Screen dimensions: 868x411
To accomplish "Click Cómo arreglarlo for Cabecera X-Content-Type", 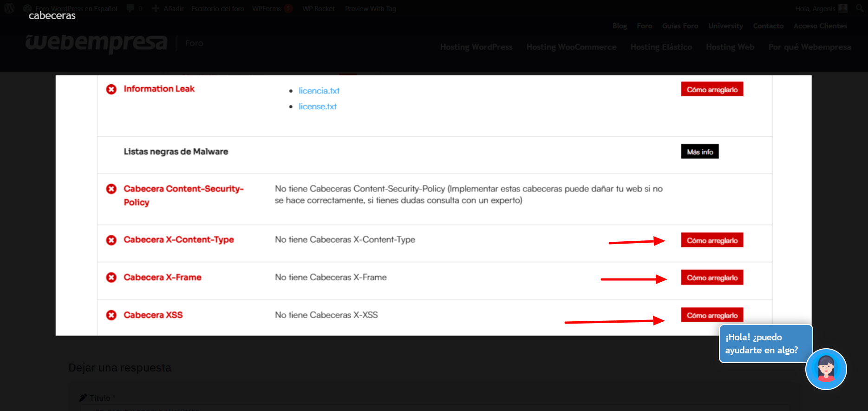I will [x=711, y=240].
